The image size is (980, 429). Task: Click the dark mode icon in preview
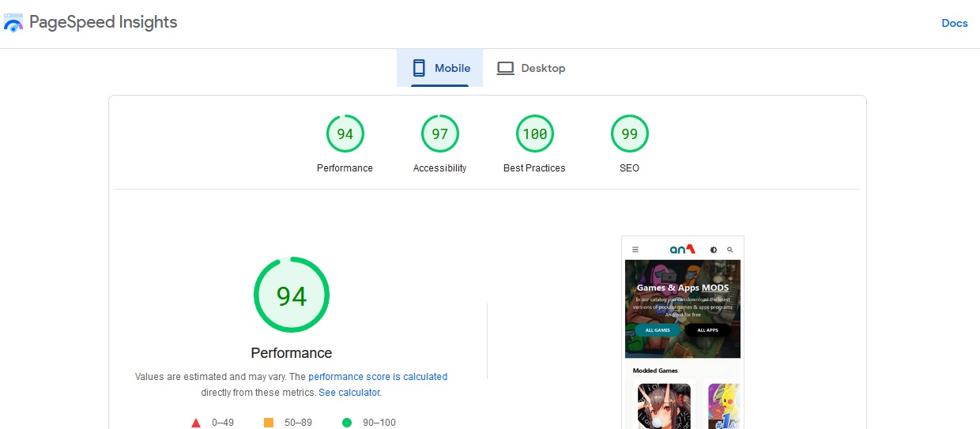pyautogui.click(x=714, y=250)
